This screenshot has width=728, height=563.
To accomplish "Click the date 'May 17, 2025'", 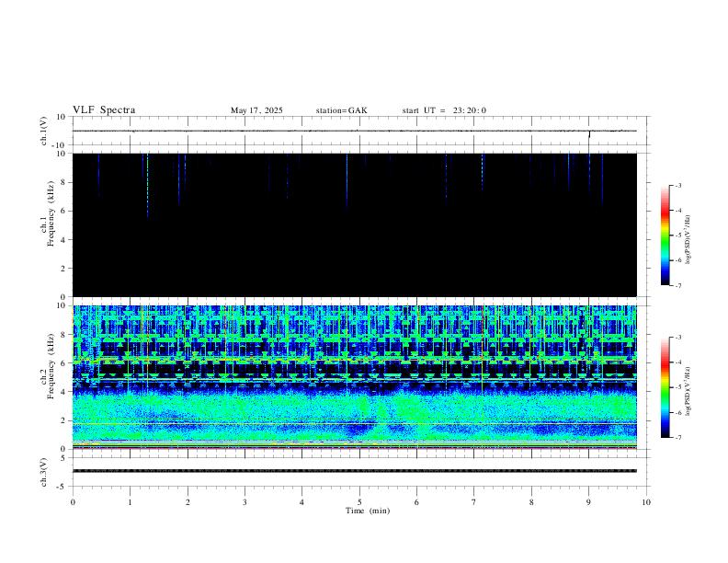I will coord(256,110).
